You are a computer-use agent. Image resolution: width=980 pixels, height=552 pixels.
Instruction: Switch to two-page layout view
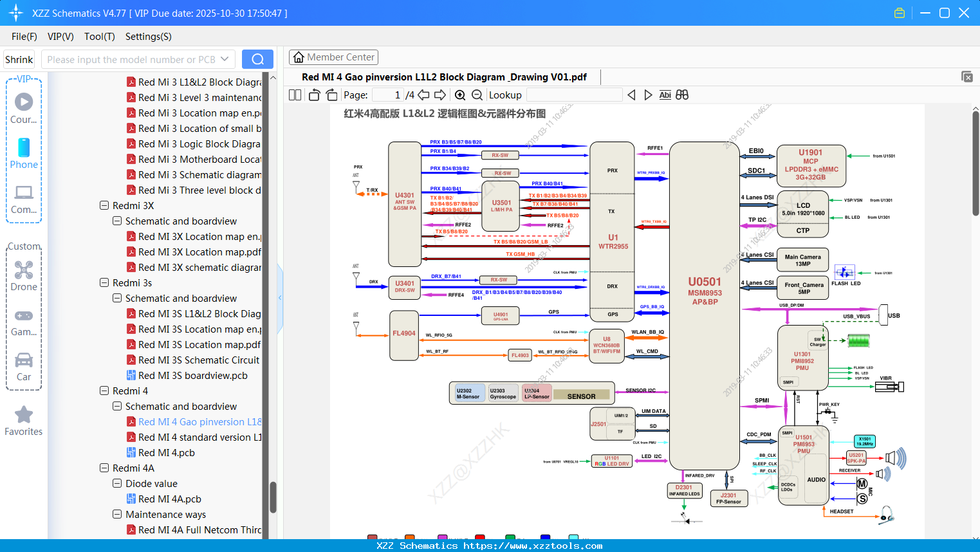(294, 95)
